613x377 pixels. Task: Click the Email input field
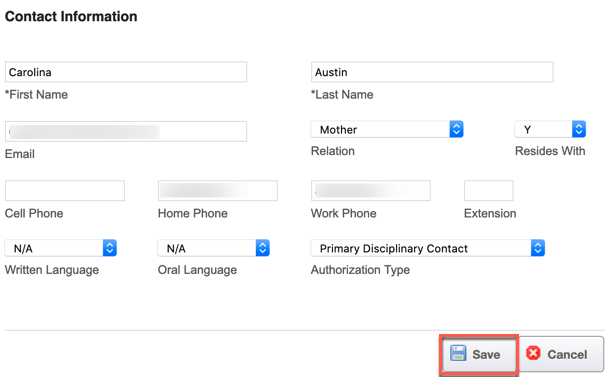126,131
